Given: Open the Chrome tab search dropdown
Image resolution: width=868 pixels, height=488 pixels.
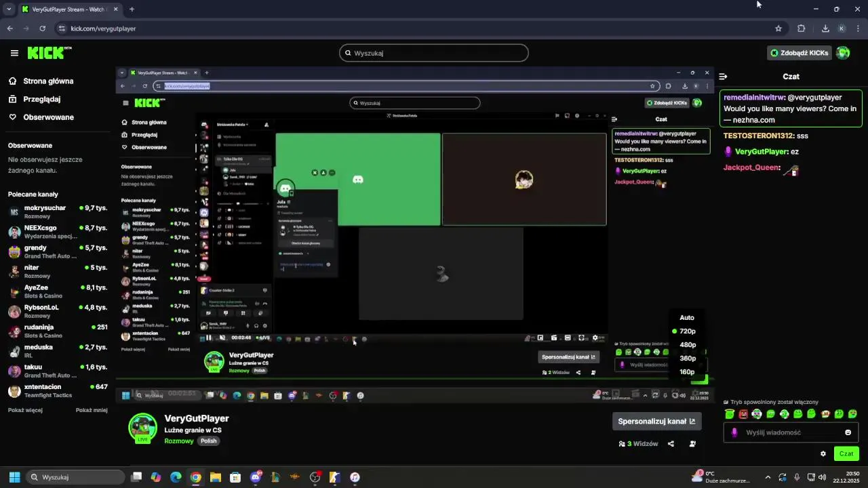Looking at the screenshot, I should (x=9, y=9).
